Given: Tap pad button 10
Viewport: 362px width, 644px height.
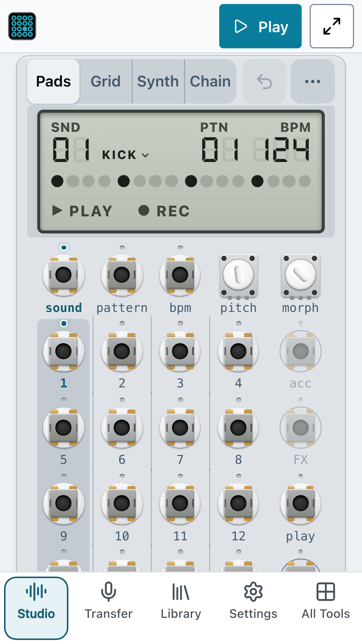Looking at the screenshot, I should click(122, 503).
